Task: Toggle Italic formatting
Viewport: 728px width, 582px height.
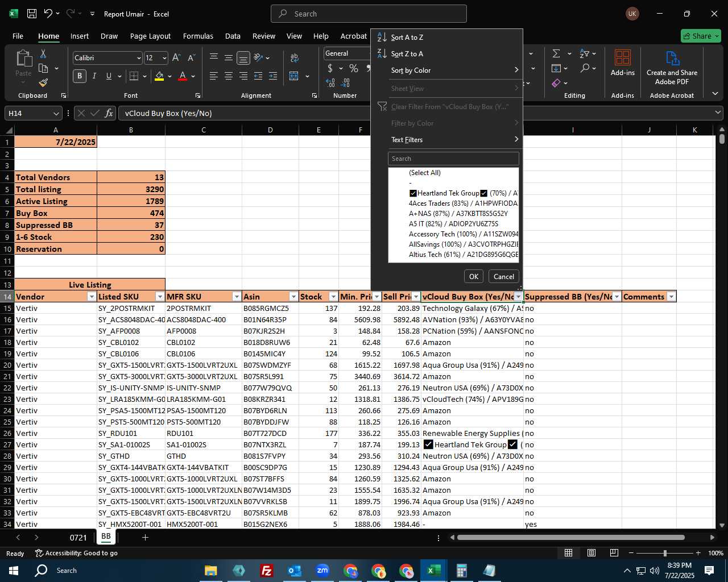Action: (94, 76)
